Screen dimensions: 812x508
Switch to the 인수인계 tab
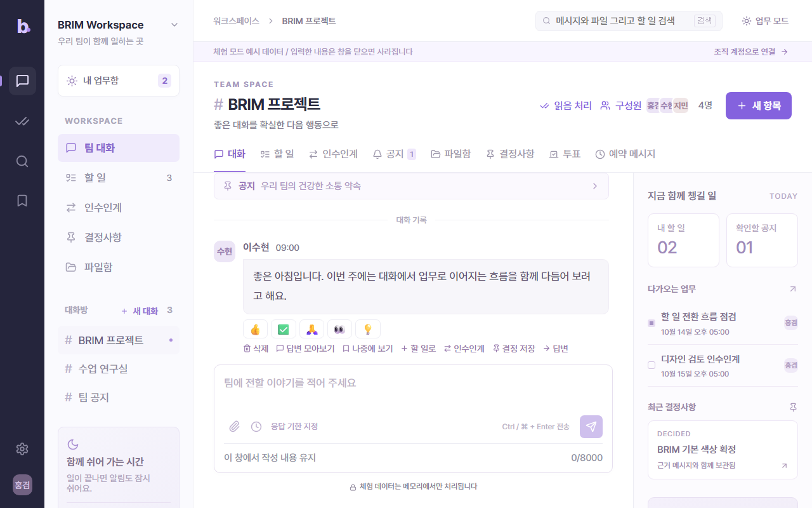(333, 154)
